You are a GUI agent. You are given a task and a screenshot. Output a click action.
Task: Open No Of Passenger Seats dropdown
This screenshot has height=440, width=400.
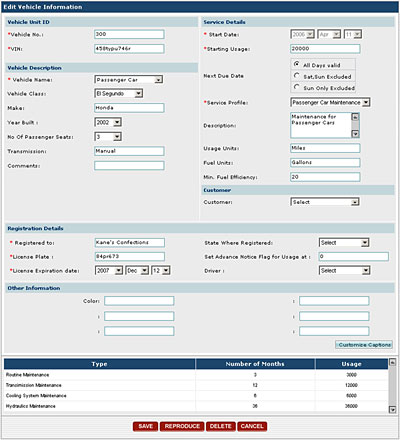pos(108,137)
